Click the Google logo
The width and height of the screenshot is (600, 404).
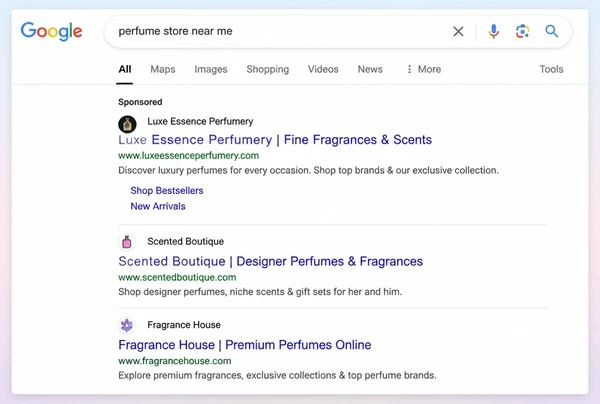pyautogui.click(x=51, y=31)
